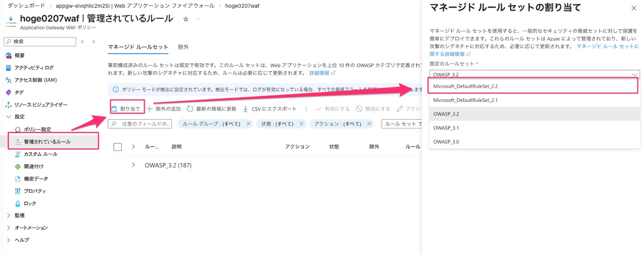Focus the sidebar 検索 search box
The width and height of the screenshot is (644, 255).
40,42
